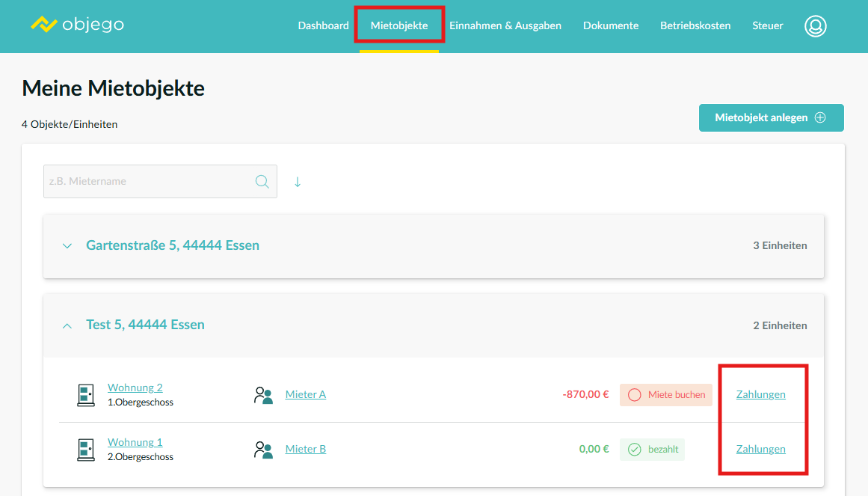
Task: Click the Wohnung 1 door icon
Action: pos(86,450)
